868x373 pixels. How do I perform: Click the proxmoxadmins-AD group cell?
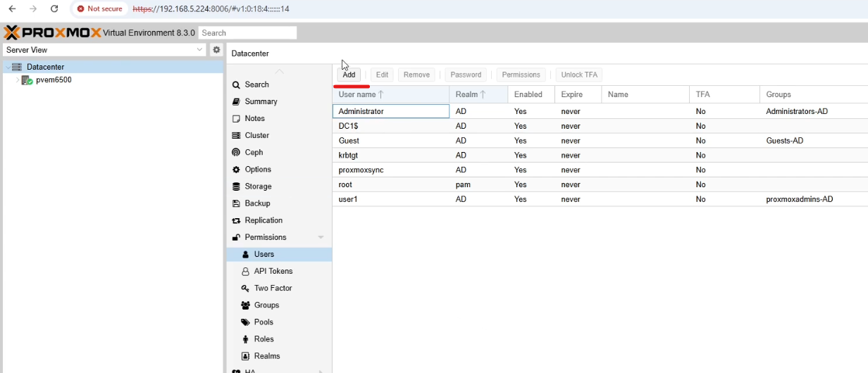tap(800, 199)
